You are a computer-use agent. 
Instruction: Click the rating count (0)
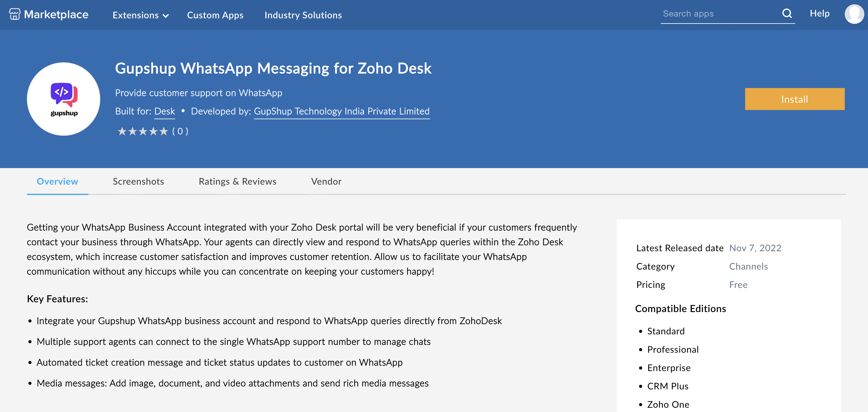(x=180, y=131)
